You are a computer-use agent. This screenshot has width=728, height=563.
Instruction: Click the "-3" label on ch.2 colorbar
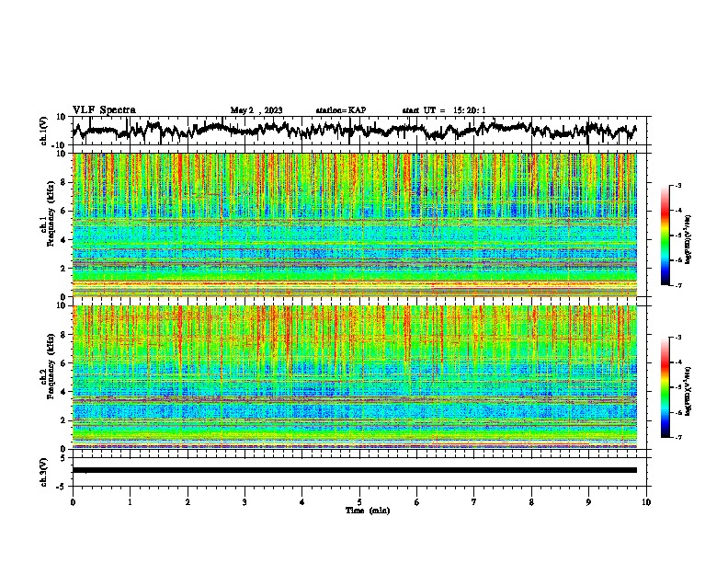(677, 338)
